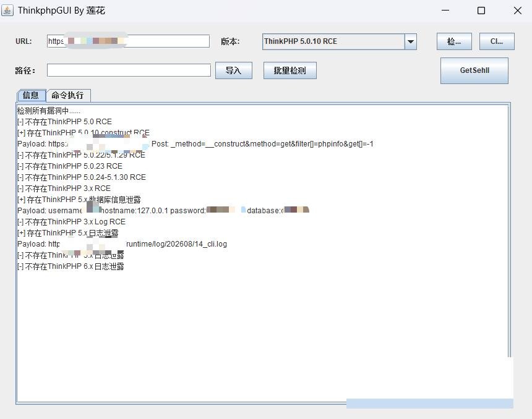Click line 不存在ThinkPHP 5.0.23 RCE
532x419 pixels.
click(x=70, y=166)
